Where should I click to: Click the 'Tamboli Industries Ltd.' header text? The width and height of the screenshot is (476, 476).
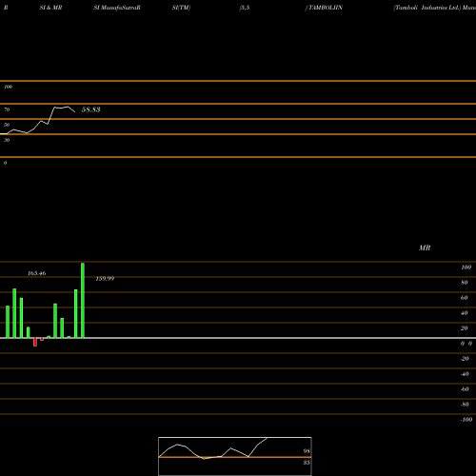(x=426, y=8)
